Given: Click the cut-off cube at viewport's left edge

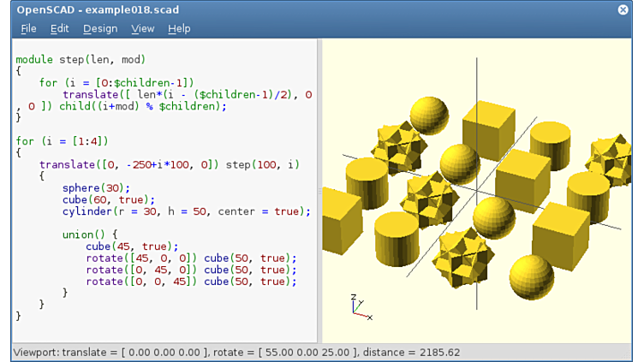Looking at the screenshot, I should coord(339,218).
